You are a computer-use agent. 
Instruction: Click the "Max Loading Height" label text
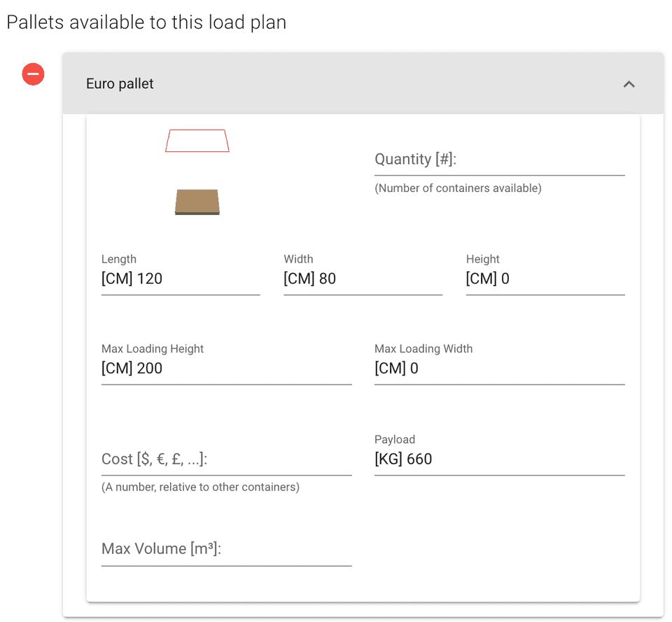pos(153,349)
